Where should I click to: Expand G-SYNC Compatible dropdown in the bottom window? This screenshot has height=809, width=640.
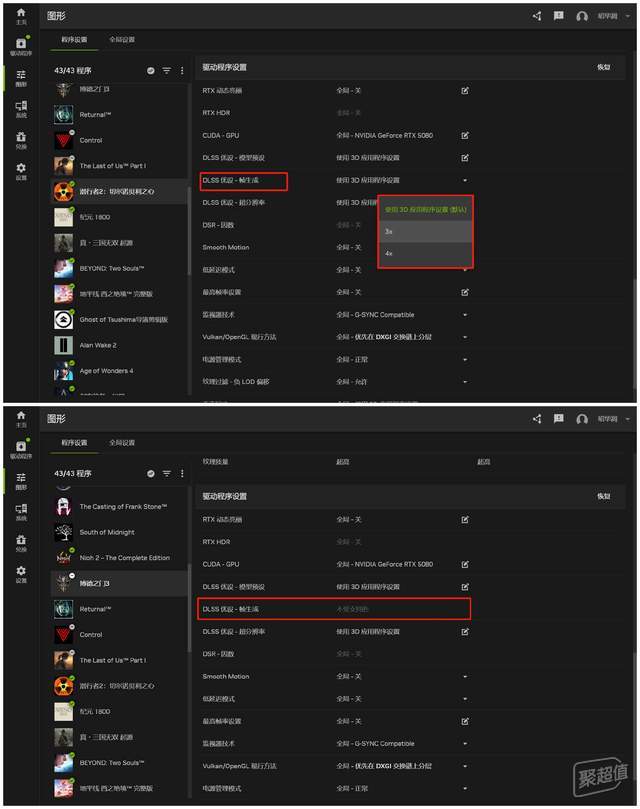465,743
